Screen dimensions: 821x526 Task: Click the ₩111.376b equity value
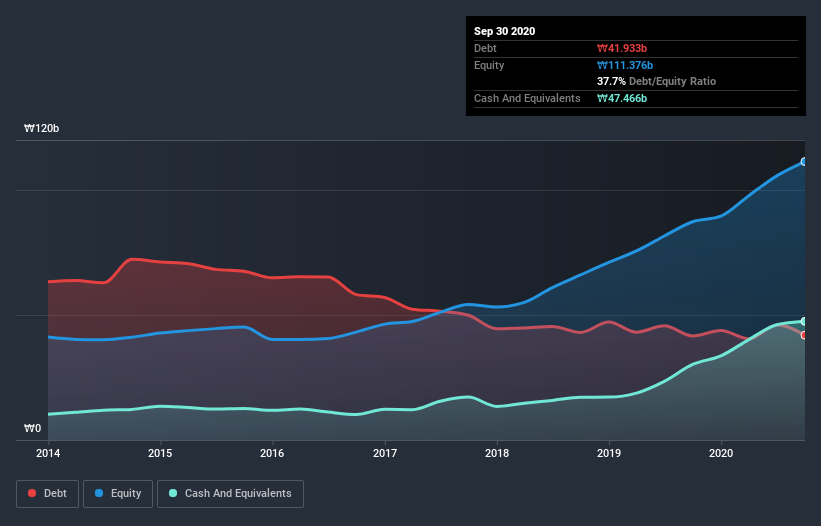tap(625, 65)
